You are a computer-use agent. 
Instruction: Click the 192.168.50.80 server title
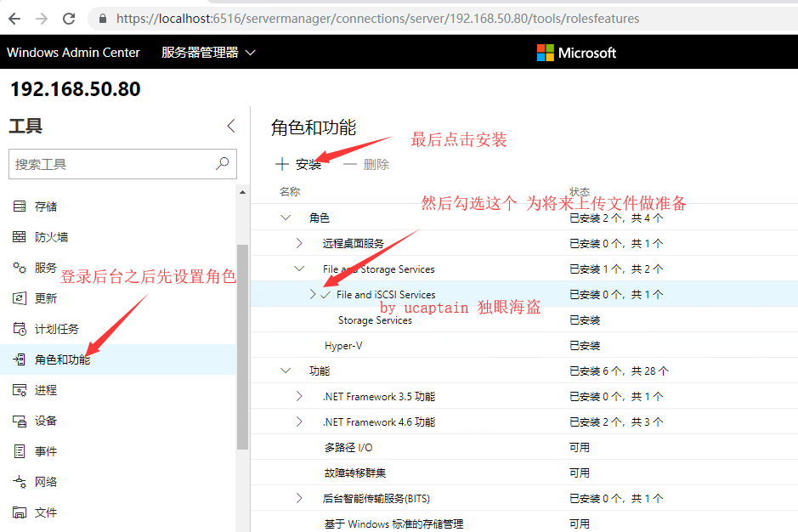tap(76, 89)
